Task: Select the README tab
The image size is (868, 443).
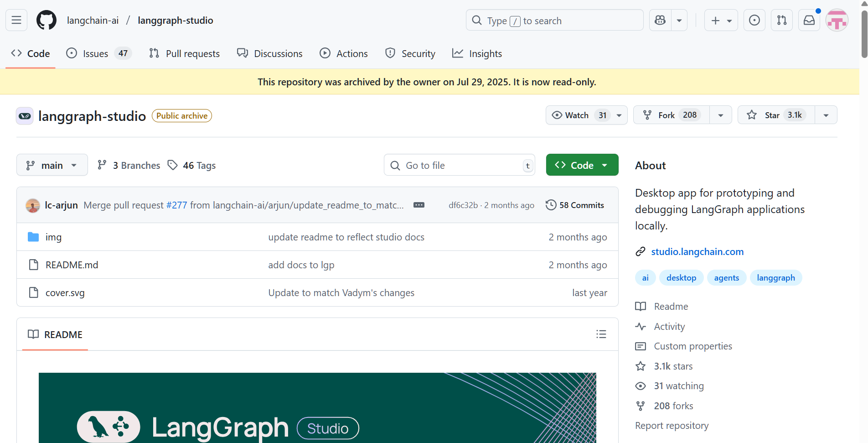Action: [55, 334]
